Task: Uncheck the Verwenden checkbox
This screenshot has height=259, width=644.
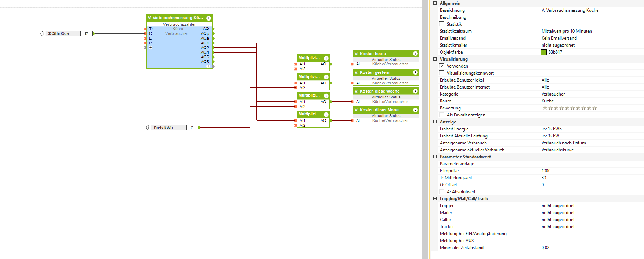Action: click(x=442, y=66)
